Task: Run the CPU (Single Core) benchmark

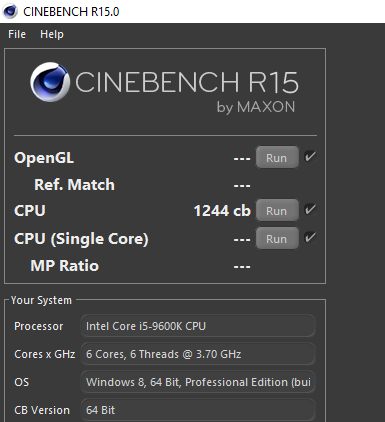Action: tap(277, 239)
